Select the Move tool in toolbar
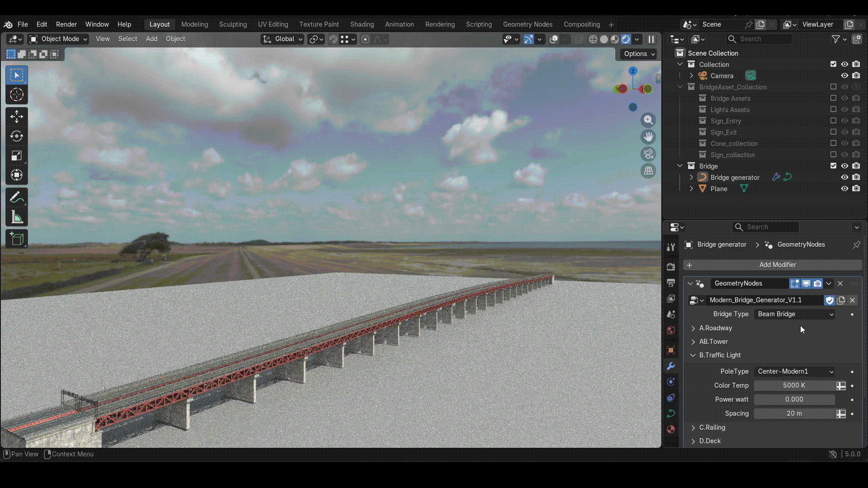Viewport: 868px width, 488px height. (17, 117)
